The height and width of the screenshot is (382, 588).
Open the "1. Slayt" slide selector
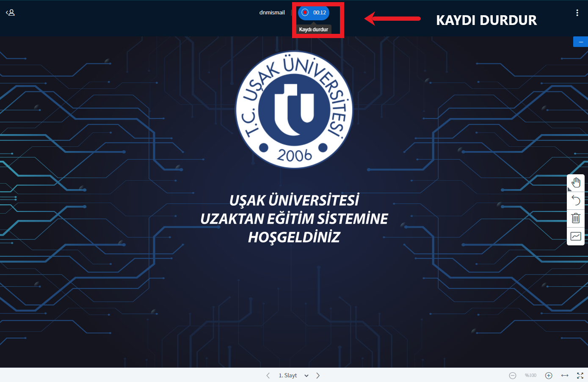pyautogui.click(x=288, y=375)
